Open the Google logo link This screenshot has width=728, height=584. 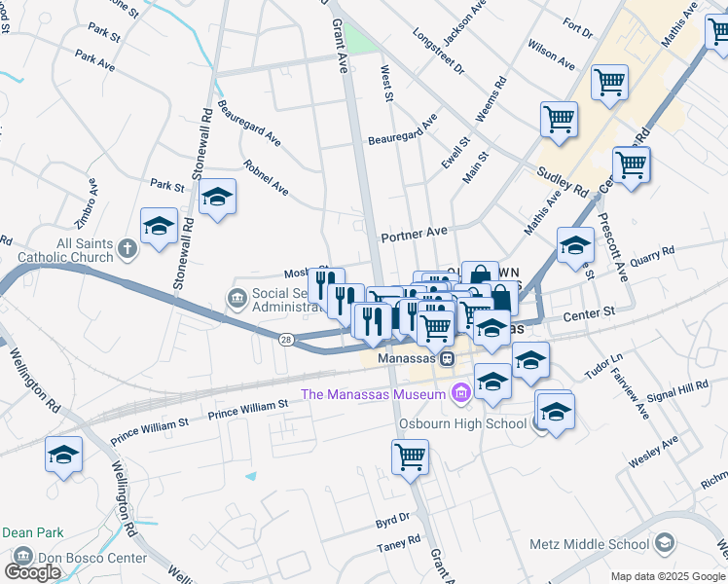pos(32,572)
